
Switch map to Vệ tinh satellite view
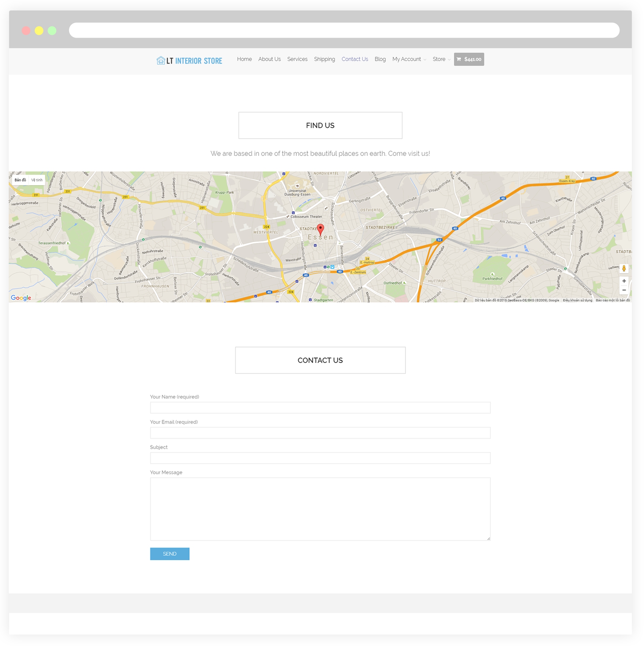click(x=37, y=180)
